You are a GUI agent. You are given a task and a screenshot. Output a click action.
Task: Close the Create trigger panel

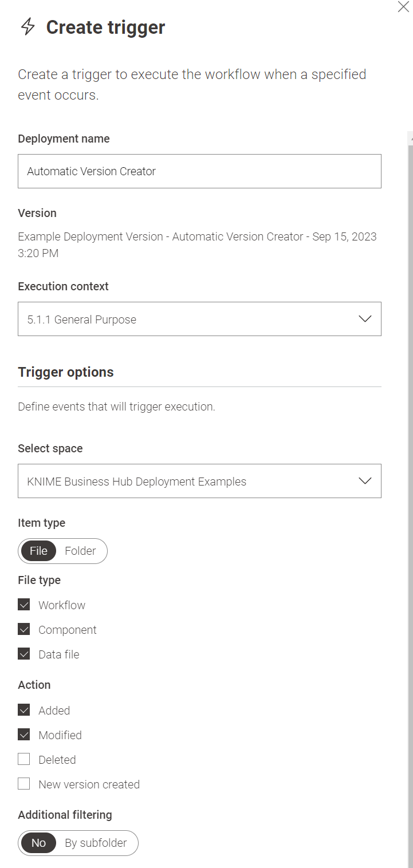403,7
